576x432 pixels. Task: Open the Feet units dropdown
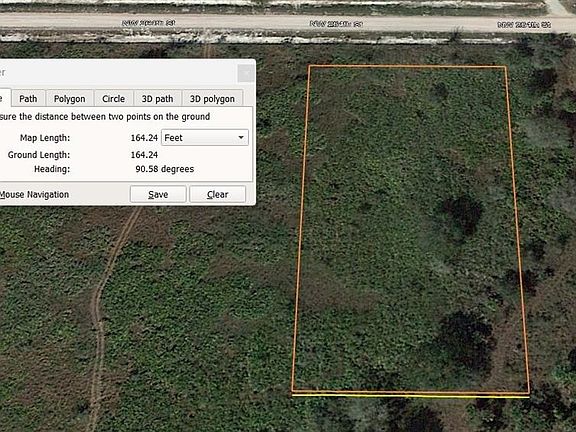tap(205, 138)
